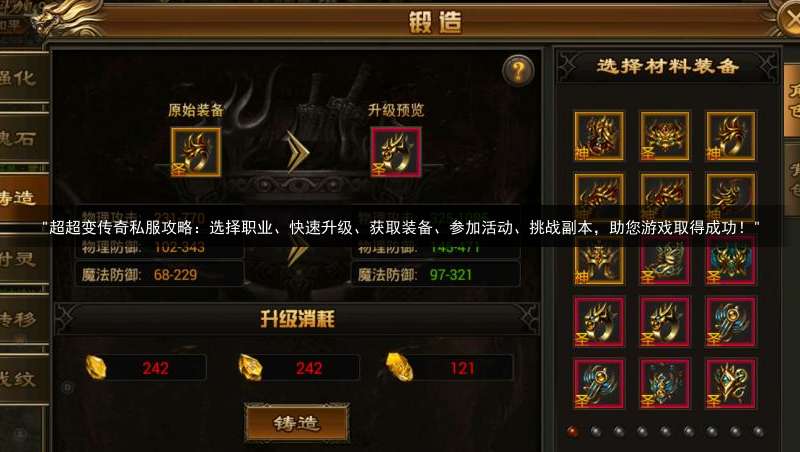800x452 pixels.
Task: Choose the 圣 ring at the fourth row's left
Action: point(599,322)
